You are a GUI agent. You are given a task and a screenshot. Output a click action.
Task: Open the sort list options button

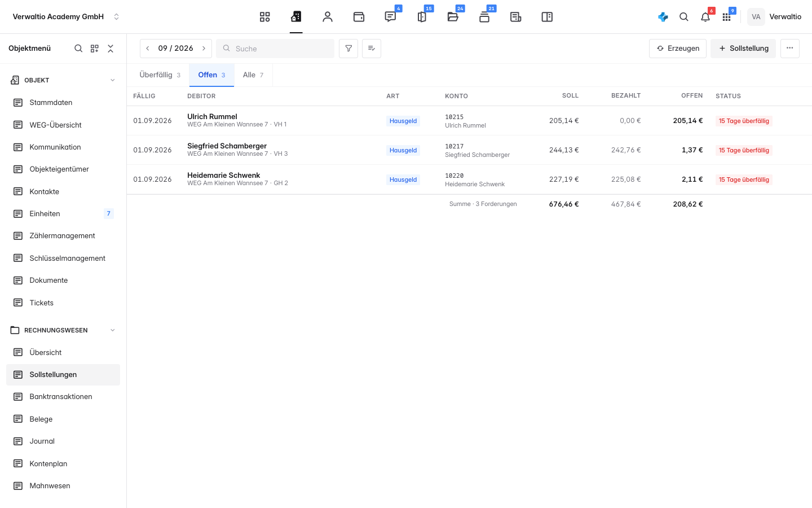coord(372,49)
